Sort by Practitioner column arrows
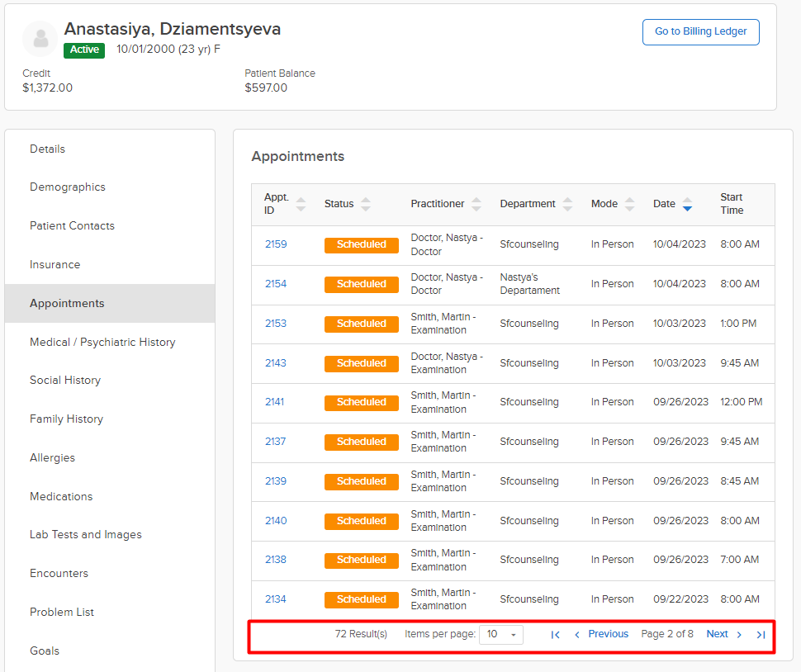This screenshot has width=801, height=672. click(x=476, y=204)
